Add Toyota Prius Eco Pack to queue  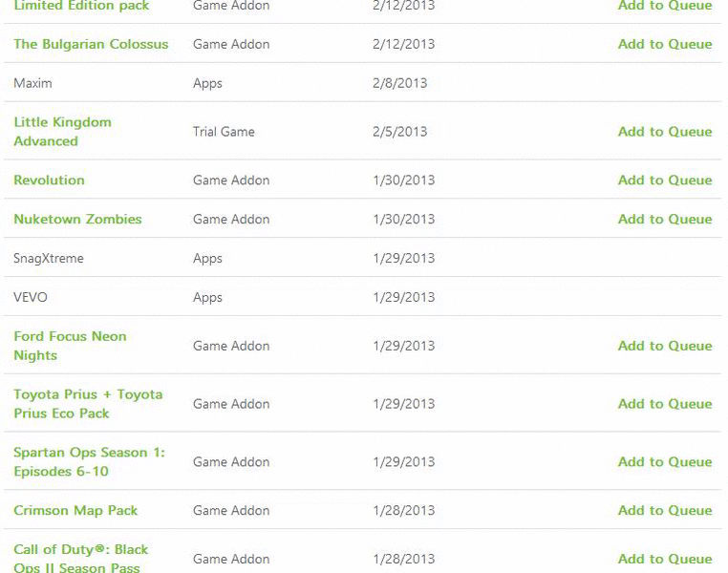664,404
